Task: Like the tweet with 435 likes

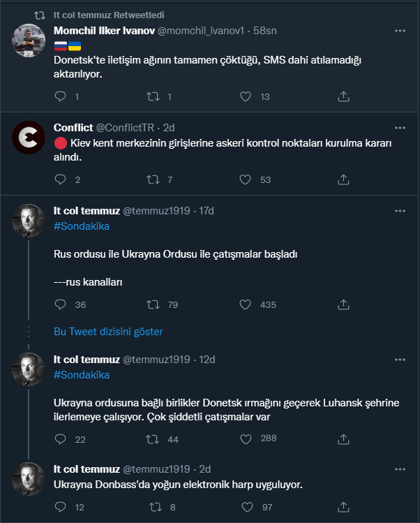Action: click(246, 304)
